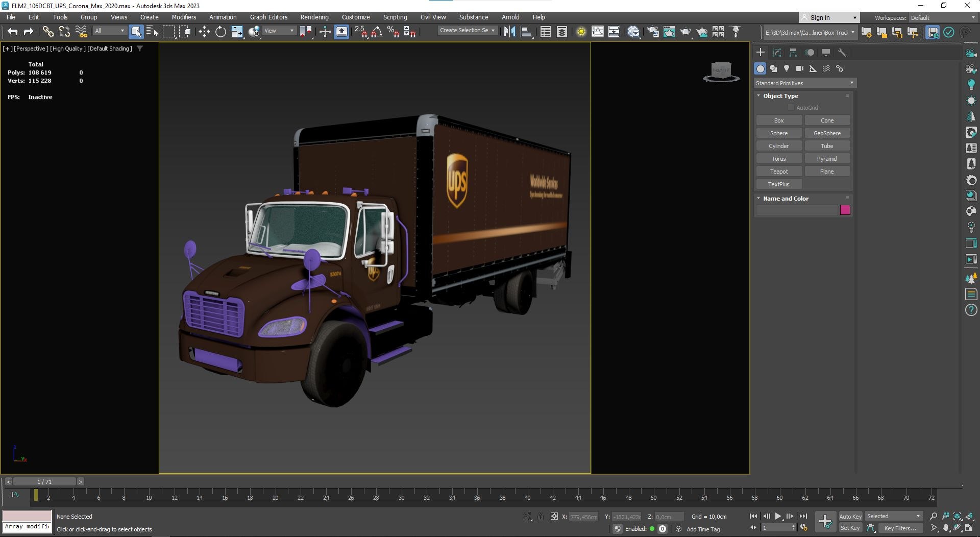Click the GeoSphere button
980x537 pixels.
coord(827,133)
